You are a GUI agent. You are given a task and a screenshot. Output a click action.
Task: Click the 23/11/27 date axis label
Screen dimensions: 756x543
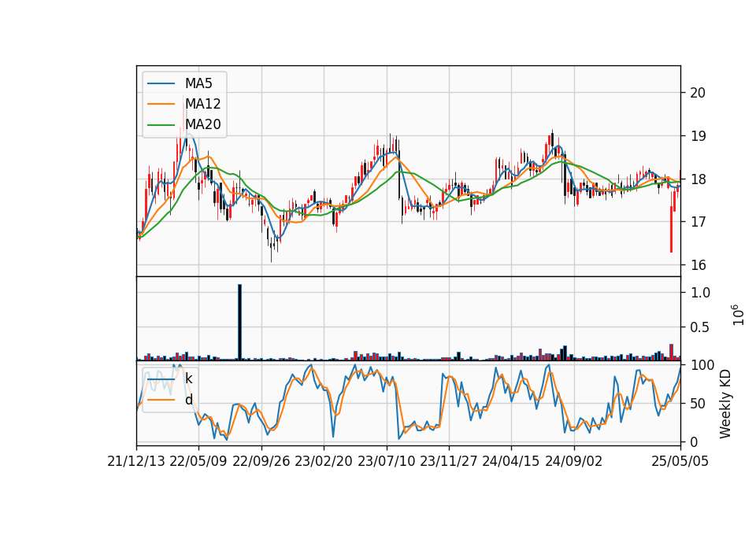(448, 461)
